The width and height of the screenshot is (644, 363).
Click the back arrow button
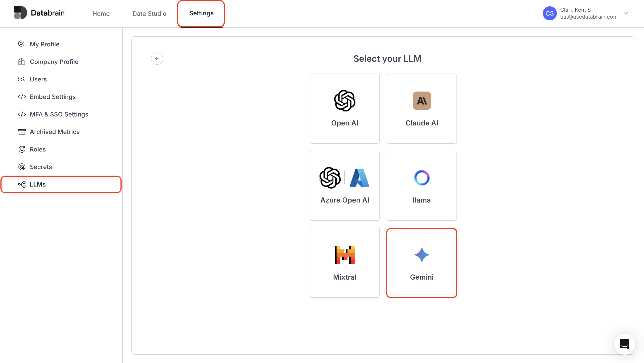[157, 59]
